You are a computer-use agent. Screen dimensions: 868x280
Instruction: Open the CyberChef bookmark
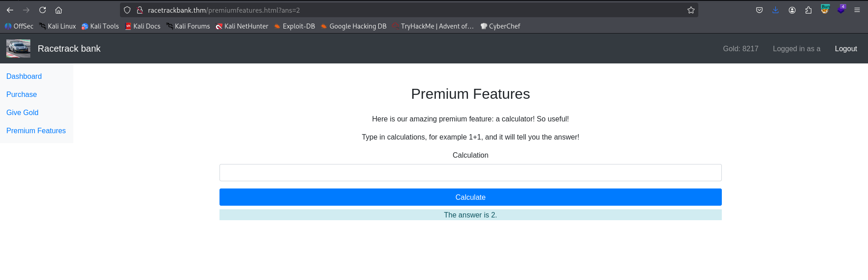(x=500, y=26)
